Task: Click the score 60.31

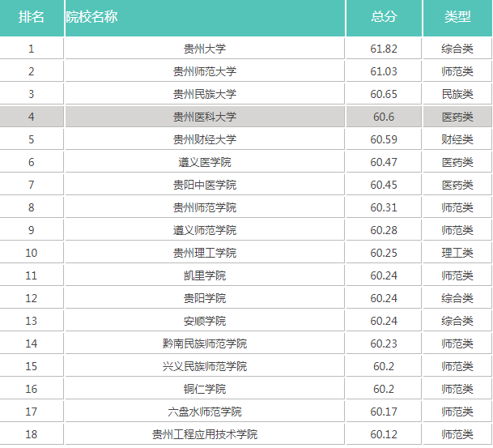Action: coord(384,207)
